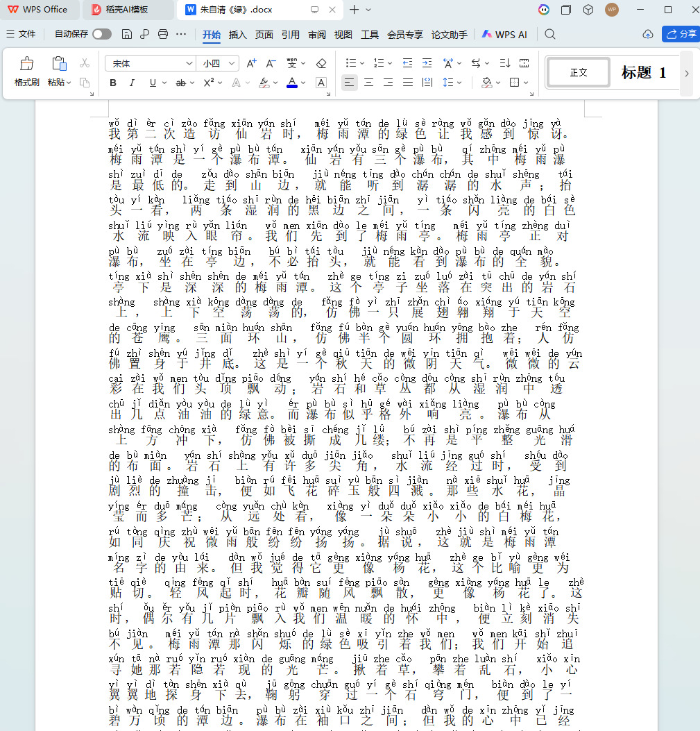Open the search magnifier icon
The width and height of the screenshot is (700, 731).
550,34
